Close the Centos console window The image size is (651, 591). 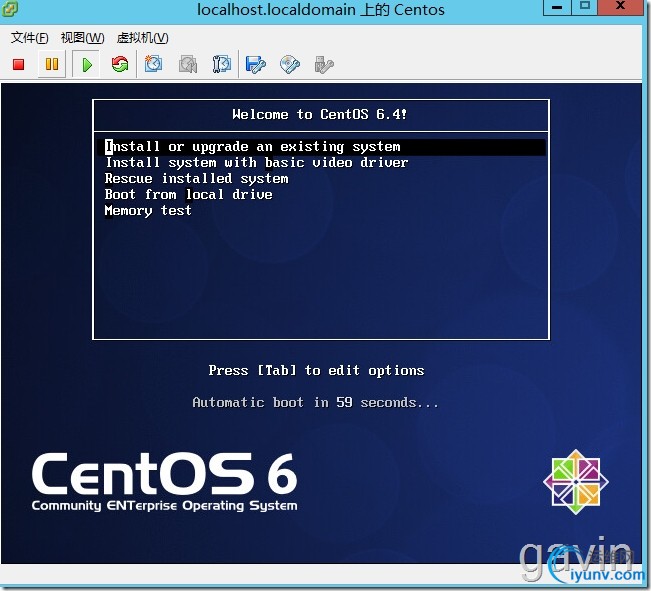[x=620, y=7]
